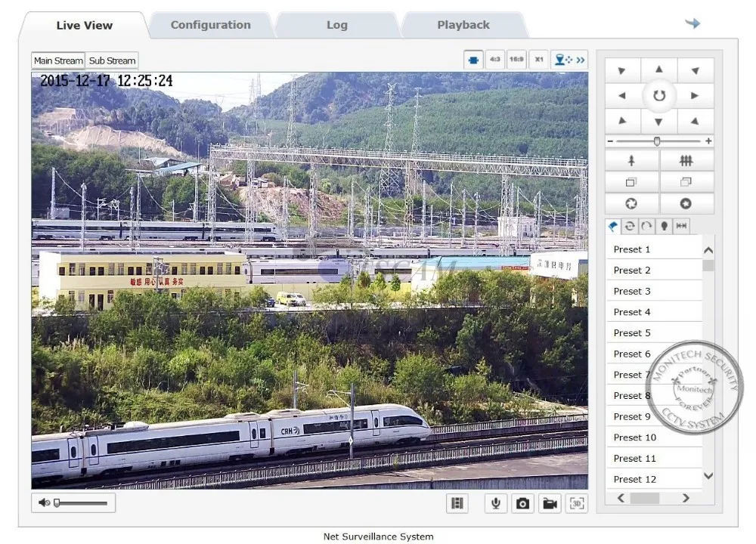Open the Configuration tab

tap(211, 25)
